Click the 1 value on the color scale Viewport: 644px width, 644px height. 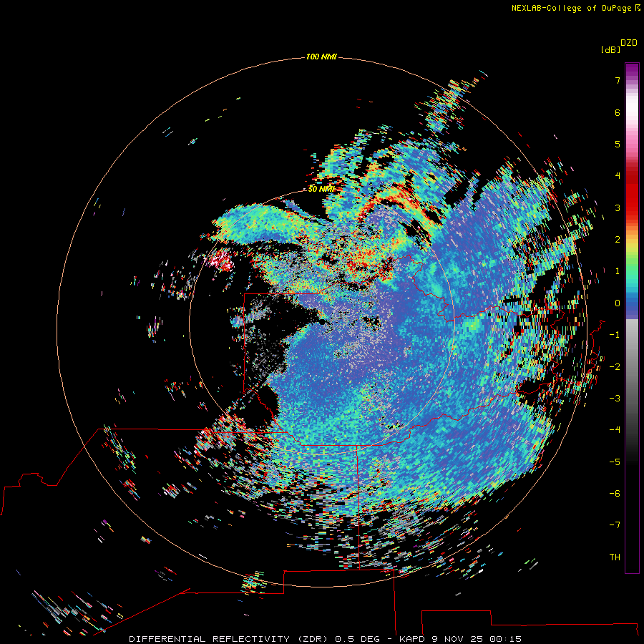coord(618,271)
